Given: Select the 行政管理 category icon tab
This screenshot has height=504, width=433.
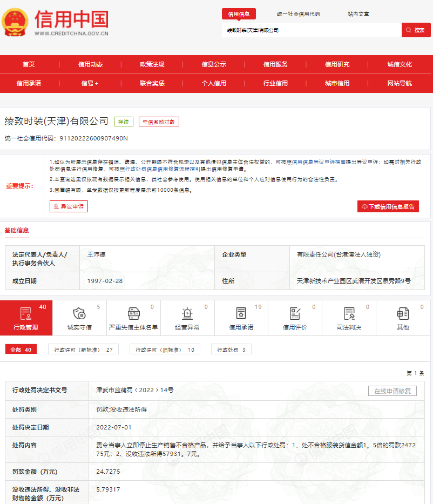Looking at the screenshot, I should pos(26,318).
